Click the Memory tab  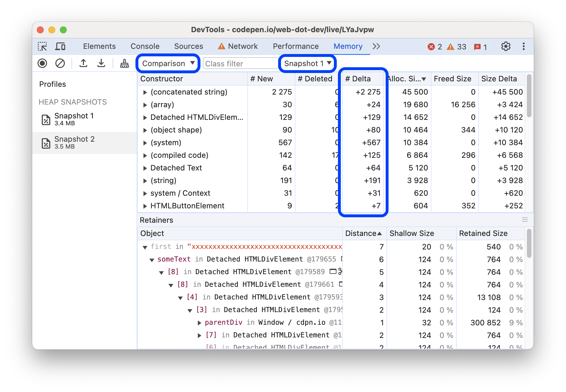[347, 46]
